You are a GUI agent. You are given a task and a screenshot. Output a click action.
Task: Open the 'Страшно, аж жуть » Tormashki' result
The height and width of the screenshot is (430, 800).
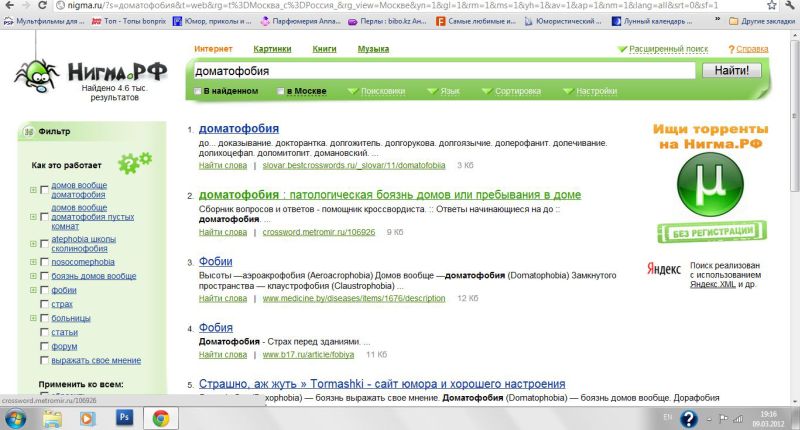pyautogui.click(x=382, y=384)
